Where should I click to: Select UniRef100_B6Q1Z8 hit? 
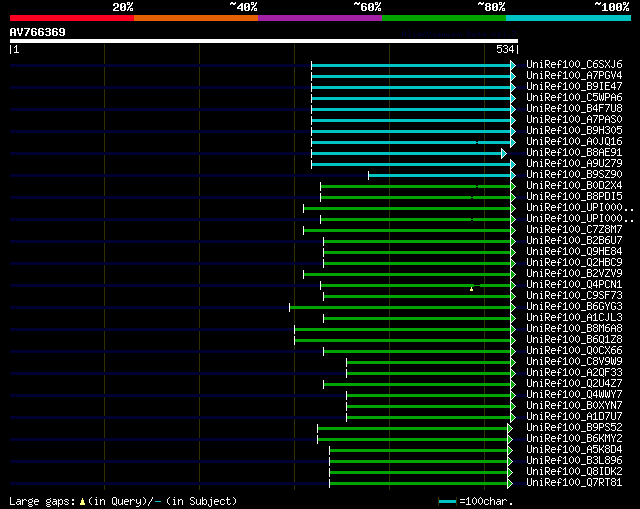(x=574, y=340)
